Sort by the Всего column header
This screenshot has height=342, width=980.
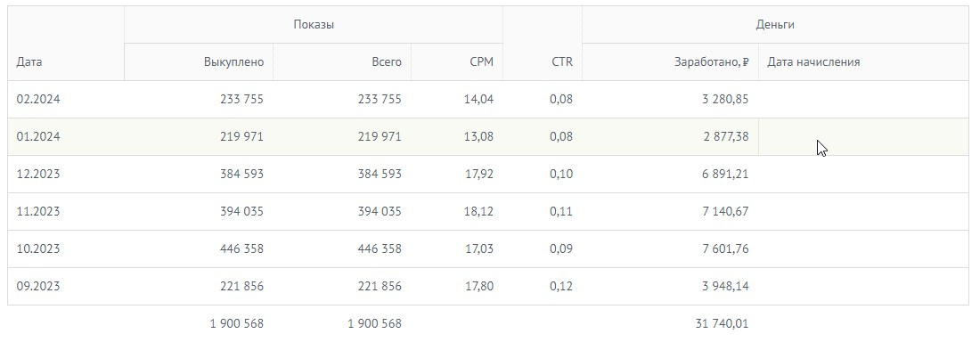(387, 61)
